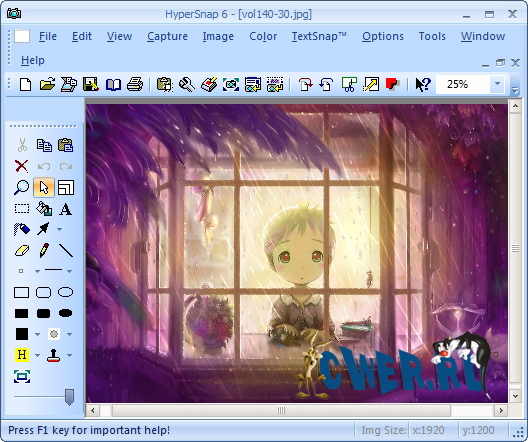The width and height of the screenshot is (528, 442).
Task: Open the 25% zoom level dropdown
Action: 497,83
